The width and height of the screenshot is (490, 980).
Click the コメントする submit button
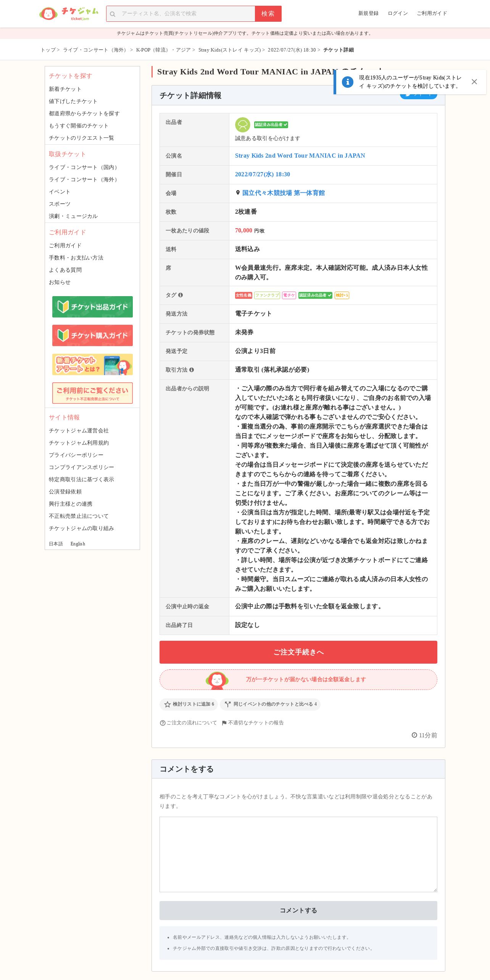click(x=298, y=911)
